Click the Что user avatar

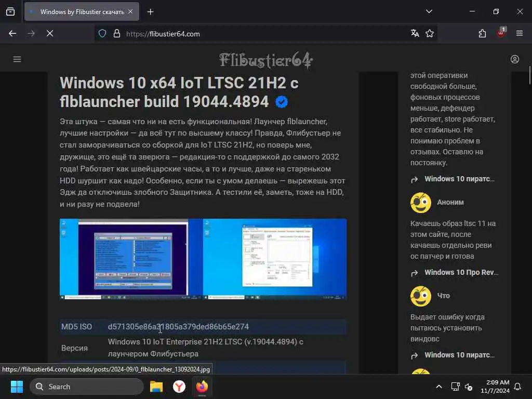click(x=421, y=296)
